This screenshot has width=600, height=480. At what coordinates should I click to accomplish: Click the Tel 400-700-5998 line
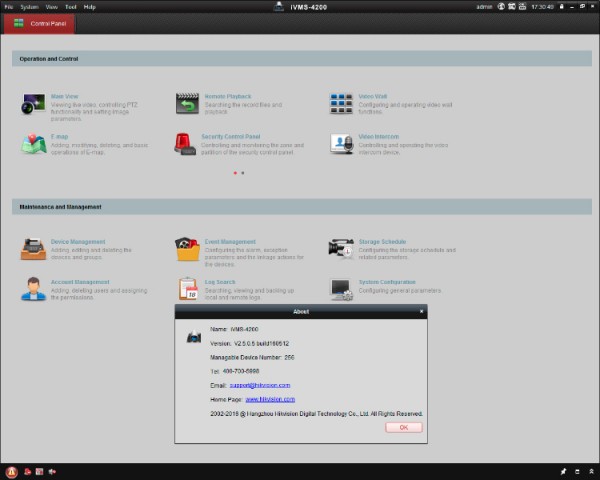click(x=235, y=371)
